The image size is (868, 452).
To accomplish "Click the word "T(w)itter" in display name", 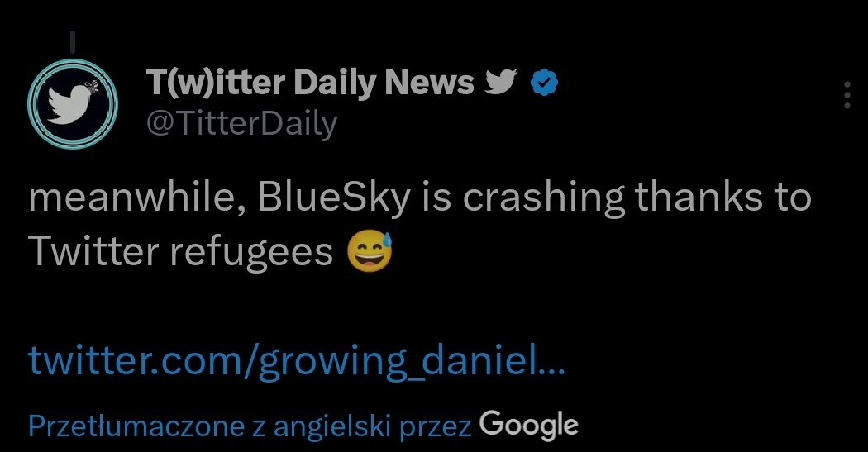I will tap(215, 82).
